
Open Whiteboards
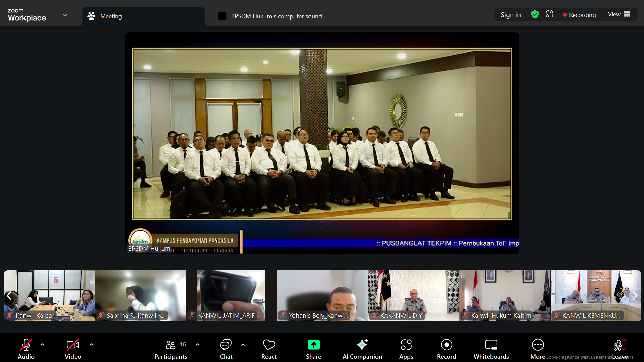click(x=491, y=349)
